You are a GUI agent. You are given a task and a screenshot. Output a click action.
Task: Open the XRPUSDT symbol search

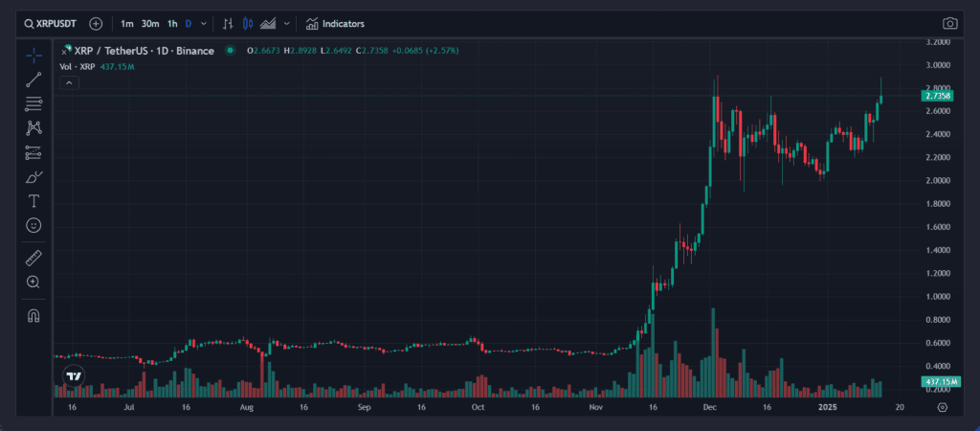[x=50, y=24]
